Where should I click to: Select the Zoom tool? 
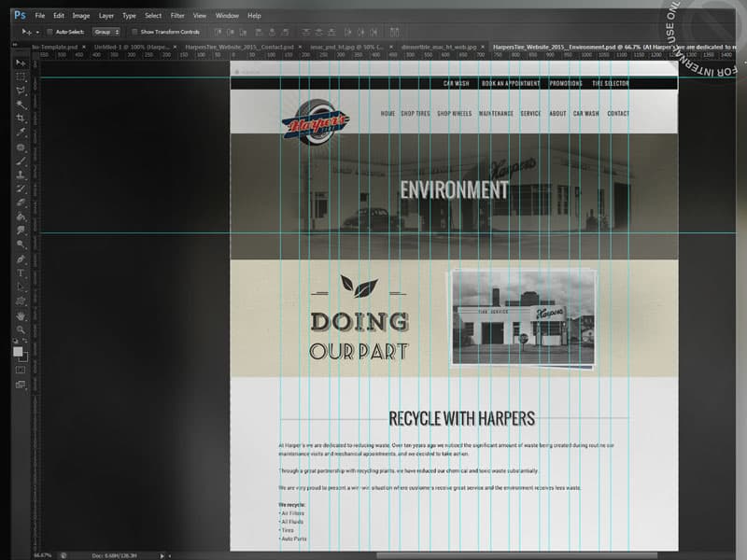(x=21, y=329)
